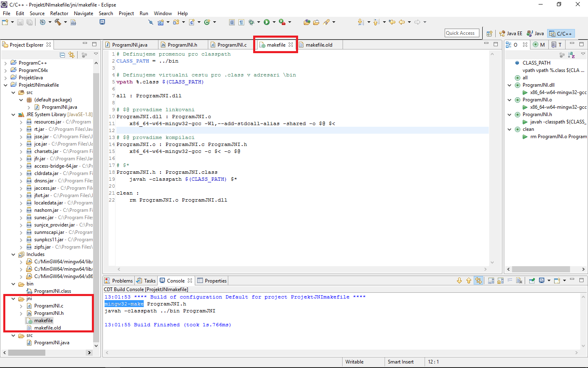The image size is (588, 368).
Task: Start debugging via the bug icon
Action: click(x=252, y=22)
